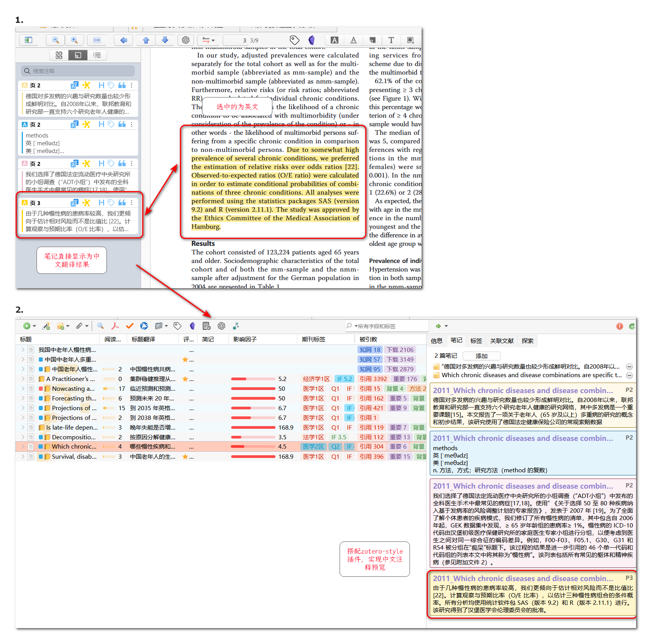652x644 pixels.
Task: Click the all fields and tags search box
Action: click(x=387, y=326)
